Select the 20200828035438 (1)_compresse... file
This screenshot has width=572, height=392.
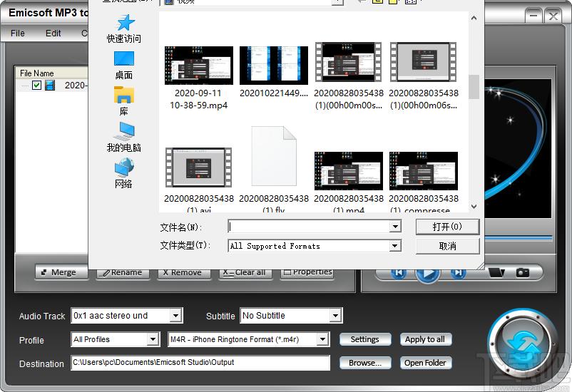pyautogui.click(x=423, y=182)
